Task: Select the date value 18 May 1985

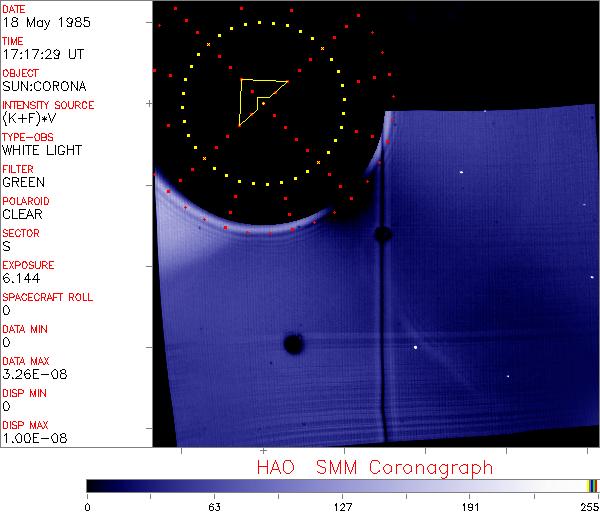Action: [x=36, y=23]
